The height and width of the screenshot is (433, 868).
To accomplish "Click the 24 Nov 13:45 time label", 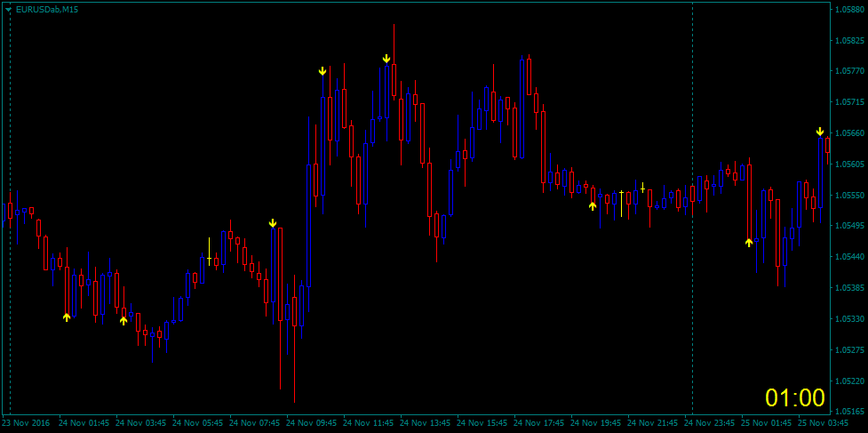I will (x=424, y=423).
